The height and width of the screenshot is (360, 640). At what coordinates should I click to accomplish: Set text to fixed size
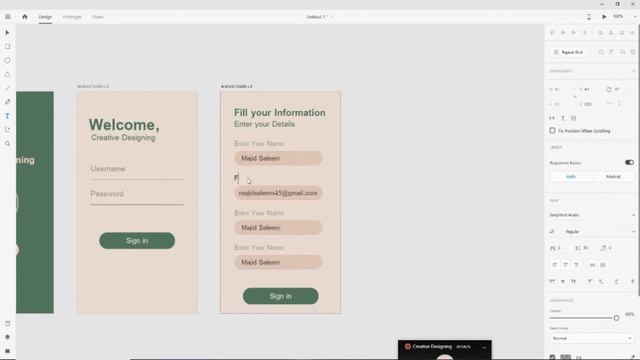[x=573, y=118]
